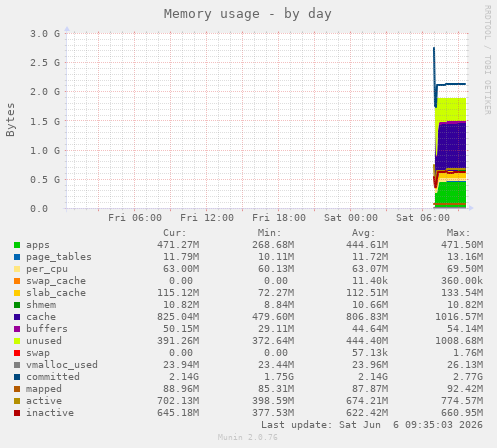Click the 'vmalloc_used' legend label
The height and width of the screenshot is (448, 497).
click(62, 365)
